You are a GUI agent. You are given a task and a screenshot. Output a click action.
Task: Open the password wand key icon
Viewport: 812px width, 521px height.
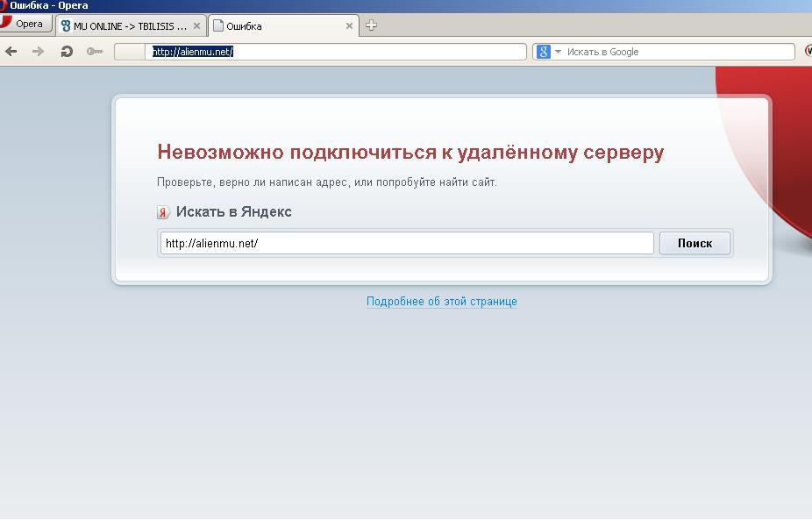coord(95,51)
